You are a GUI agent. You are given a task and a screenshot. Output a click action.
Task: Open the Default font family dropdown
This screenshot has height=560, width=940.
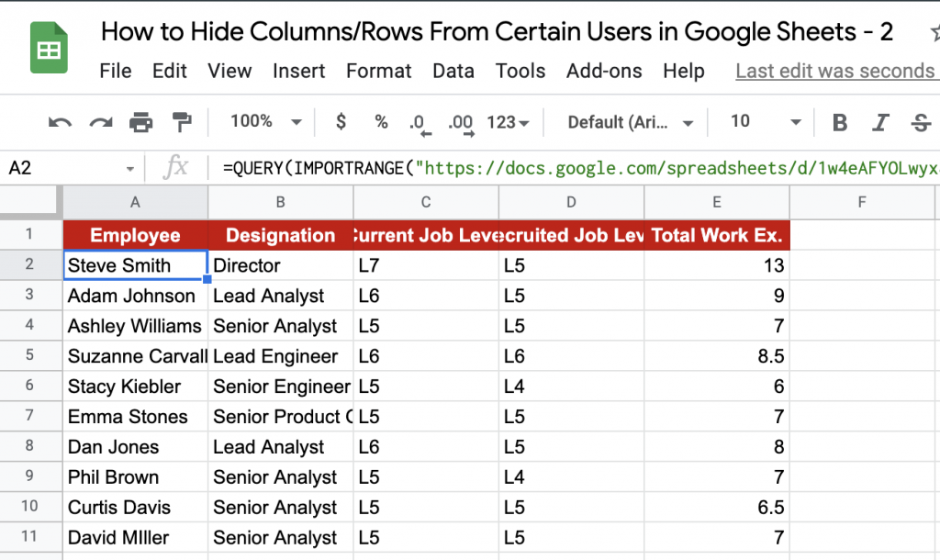[630, 122]
